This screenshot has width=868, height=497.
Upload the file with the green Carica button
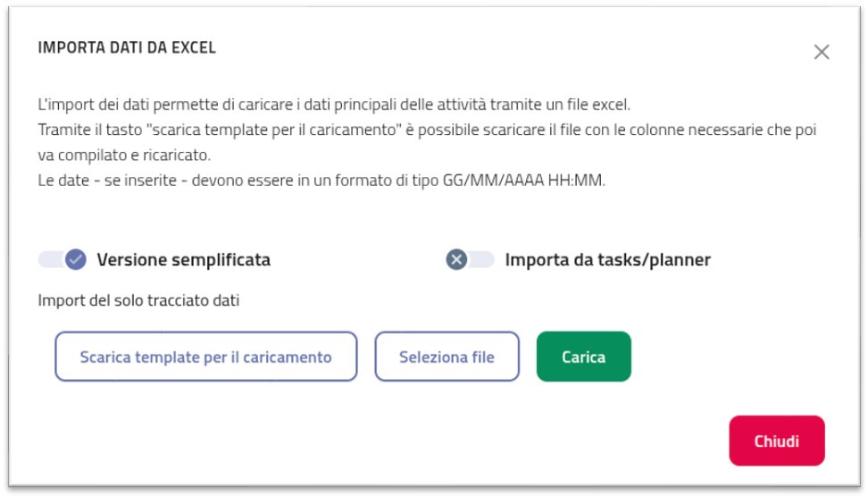click(x=583, y=357)
